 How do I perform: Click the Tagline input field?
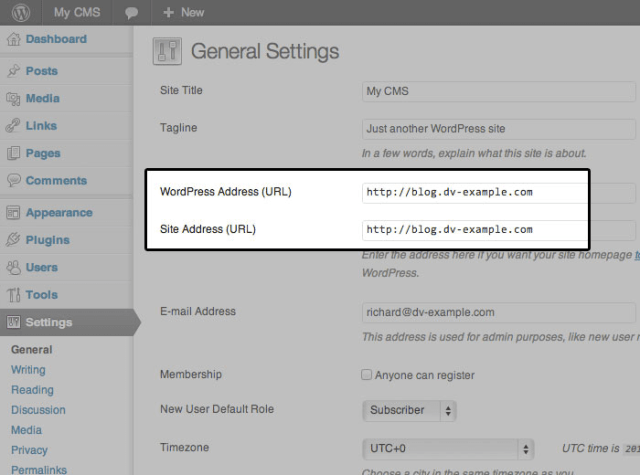(x=498, y=129)
